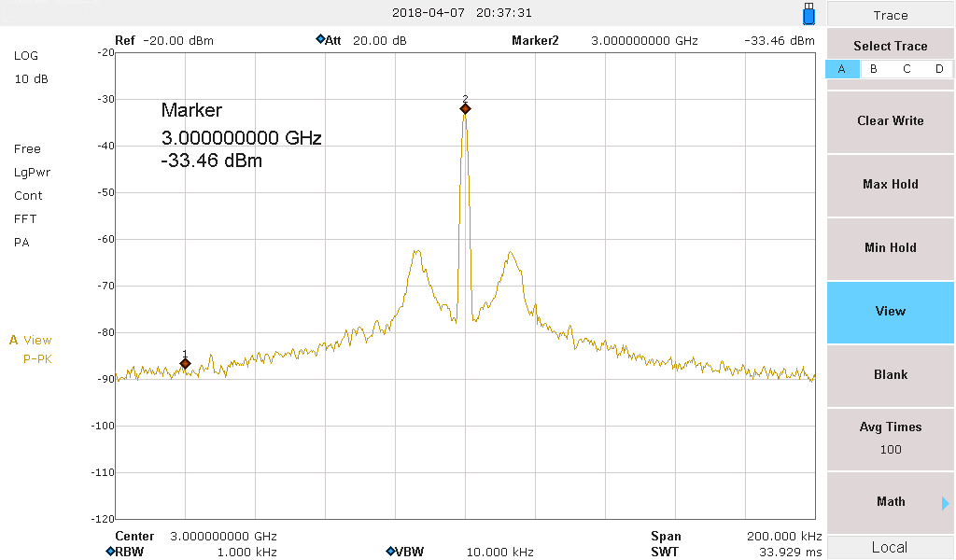Click the Att value 20.00 dB

click(379, 41)
